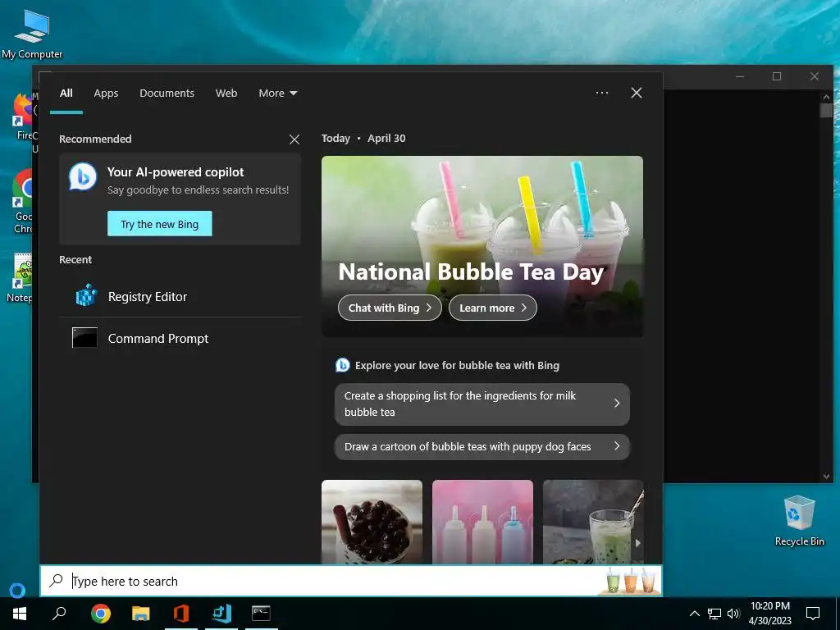The height and width of the screenshot is (630, 840).
Task: Open the green matcha drink thumbnail
Action: pos(592,522)
